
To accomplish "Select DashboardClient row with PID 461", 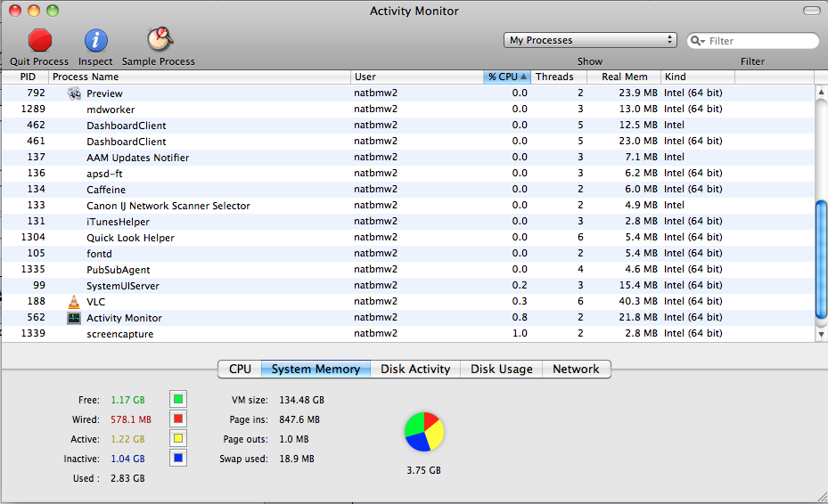I will [407, 141].
